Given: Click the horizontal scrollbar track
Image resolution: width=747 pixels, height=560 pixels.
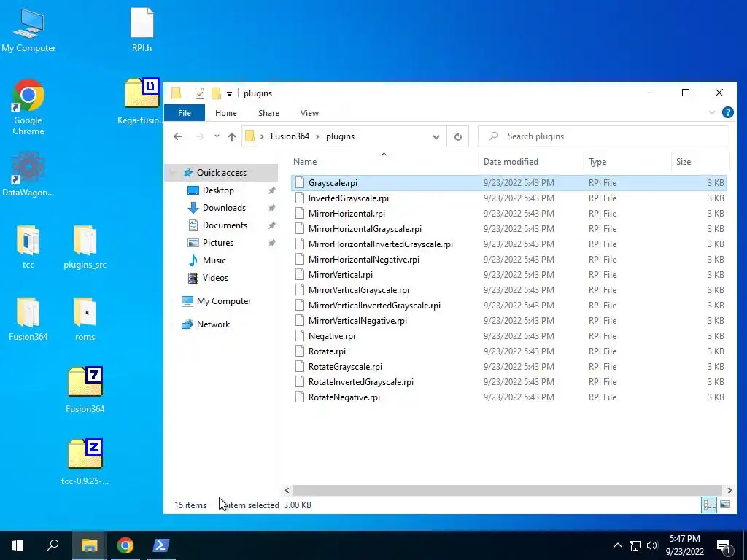Looking at the screenshot, I should point(508,490).
